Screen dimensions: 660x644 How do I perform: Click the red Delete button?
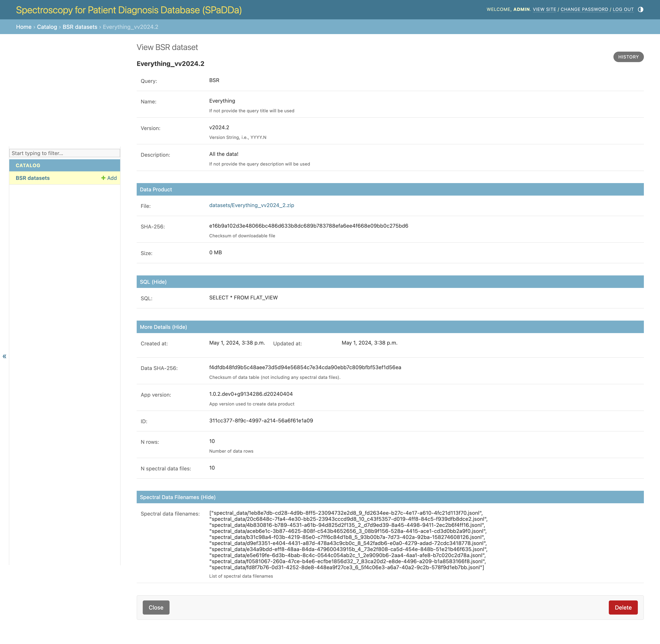click(623, 608)
